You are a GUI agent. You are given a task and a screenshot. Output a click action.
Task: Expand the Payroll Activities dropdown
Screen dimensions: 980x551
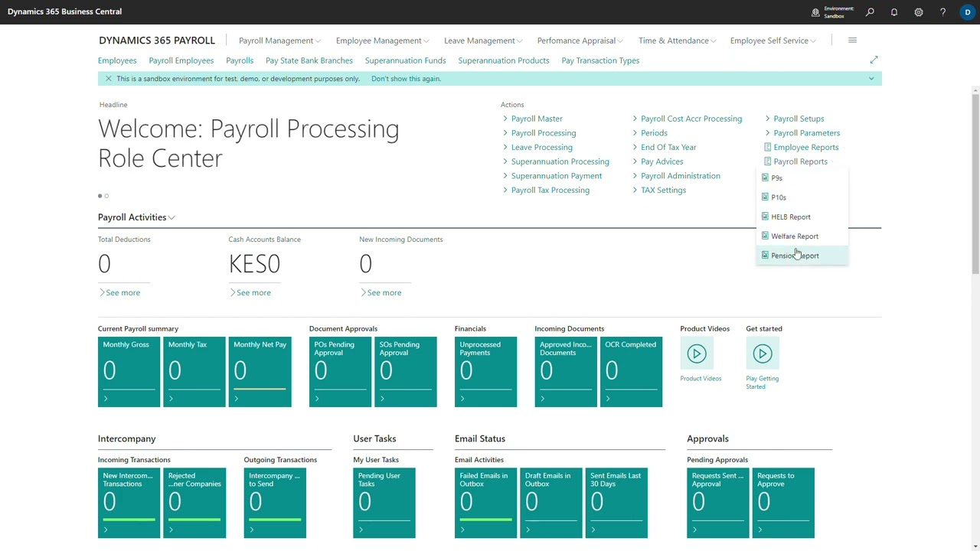click(x=136, y=217)
